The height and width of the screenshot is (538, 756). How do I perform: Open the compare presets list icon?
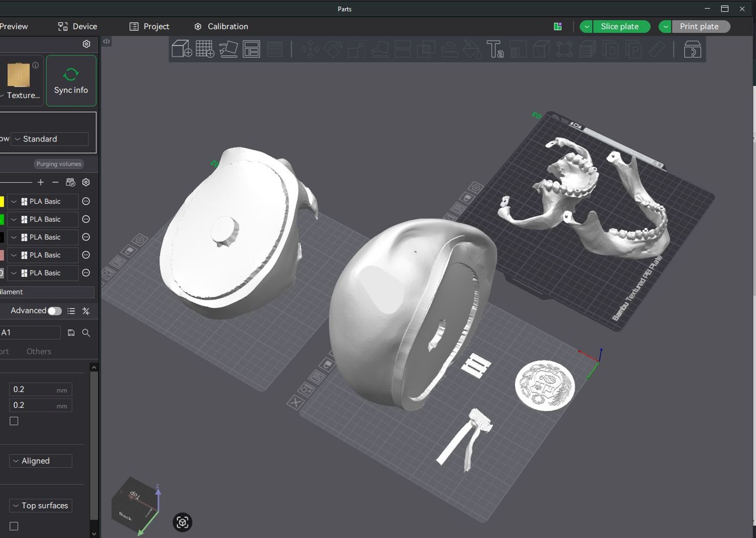coord(71,311)
